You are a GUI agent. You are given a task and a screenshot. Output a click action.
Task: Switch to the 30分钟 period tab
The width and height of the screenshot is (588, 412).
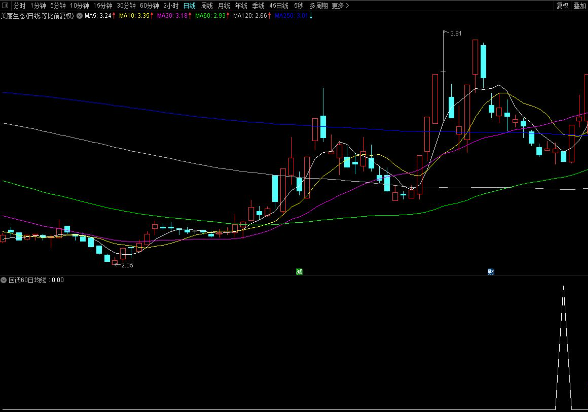[x=126, y=6]
